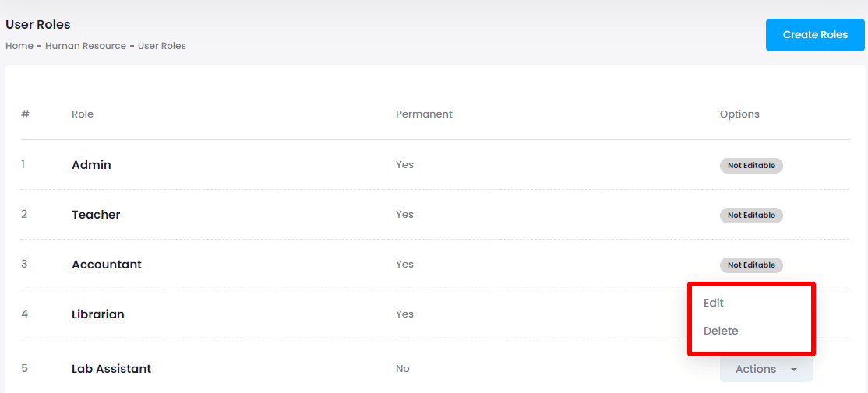Click the Create Roles button

point(815,35)
